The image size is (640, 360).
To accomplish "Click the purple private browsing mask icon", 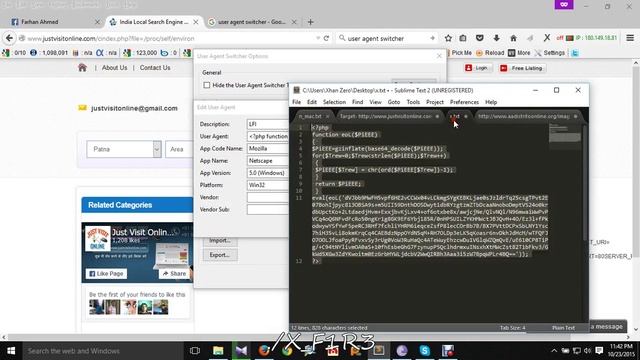I will click(x=564, y=4).
